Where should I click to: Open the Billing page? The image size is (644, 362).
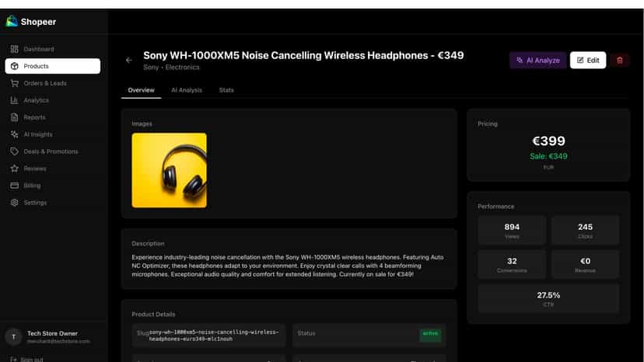pos(53,186)
